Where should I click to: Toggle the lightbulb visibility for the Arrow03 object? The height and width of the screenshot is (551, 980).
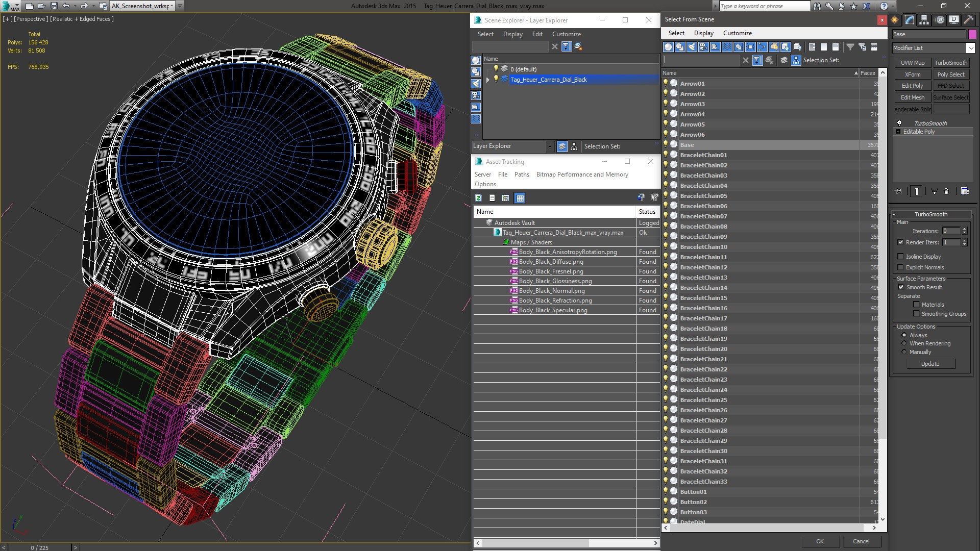(666, 104)
